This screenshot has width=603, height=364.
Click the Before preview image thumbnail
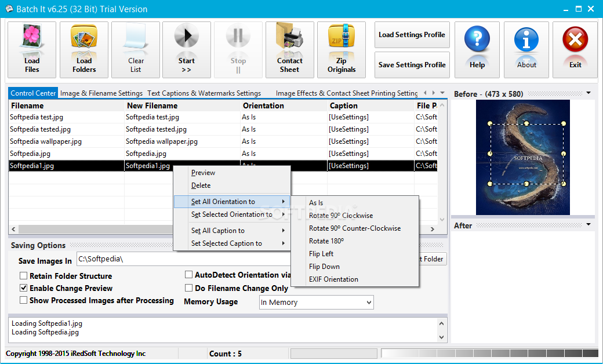coord(522,157)
